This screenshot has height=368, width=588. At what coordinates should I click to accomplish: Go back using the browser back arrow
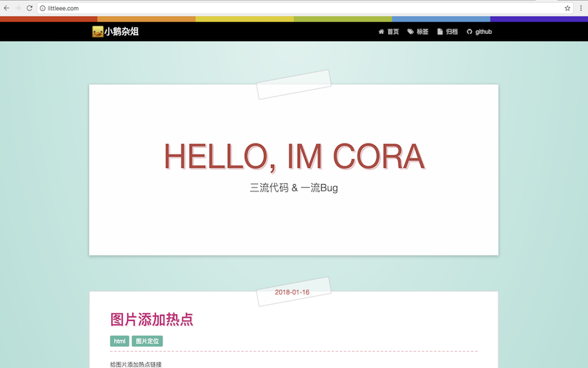pyautogui.click(x=7, y=7)
